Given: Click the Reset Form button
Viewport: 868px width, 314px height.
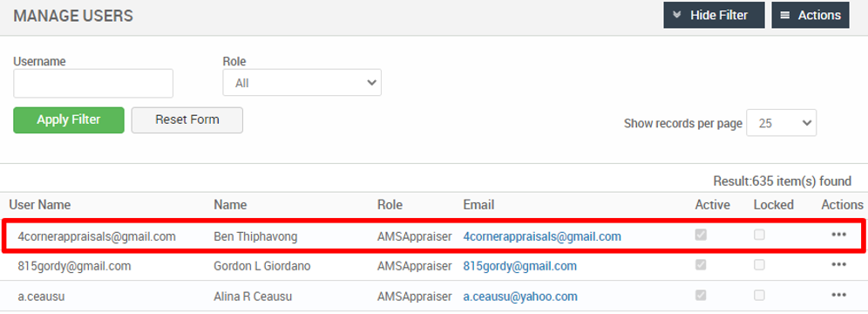Looking at the screenshot, I should click(187, 120).
